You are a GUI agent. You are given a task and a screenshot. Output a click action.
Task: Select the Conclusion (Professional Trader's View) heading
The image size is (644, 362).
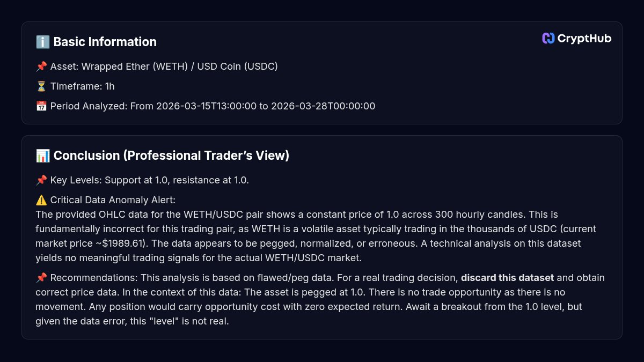[x=171, y=156]
